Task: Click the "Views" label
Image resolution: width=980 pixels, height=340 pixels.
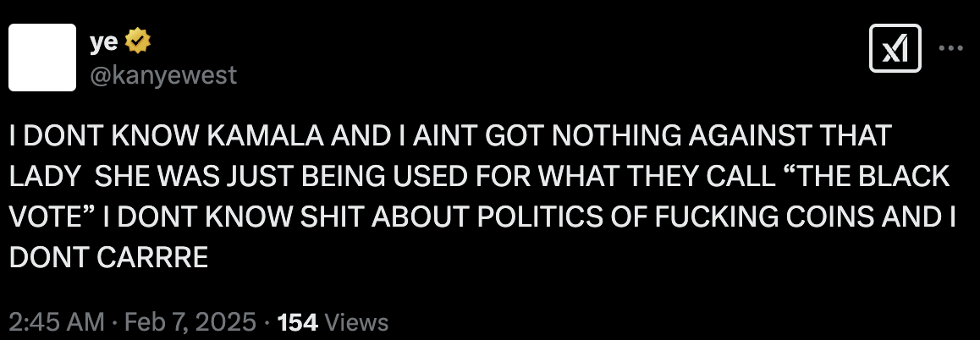Action: [x=355, y=322]
